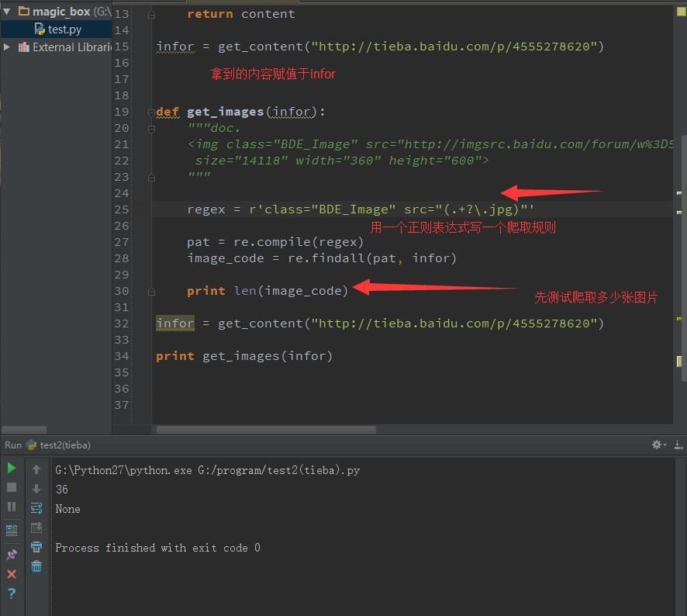Click the highlighted infor variable line 32
687x616 pixels.
(175, 324)
